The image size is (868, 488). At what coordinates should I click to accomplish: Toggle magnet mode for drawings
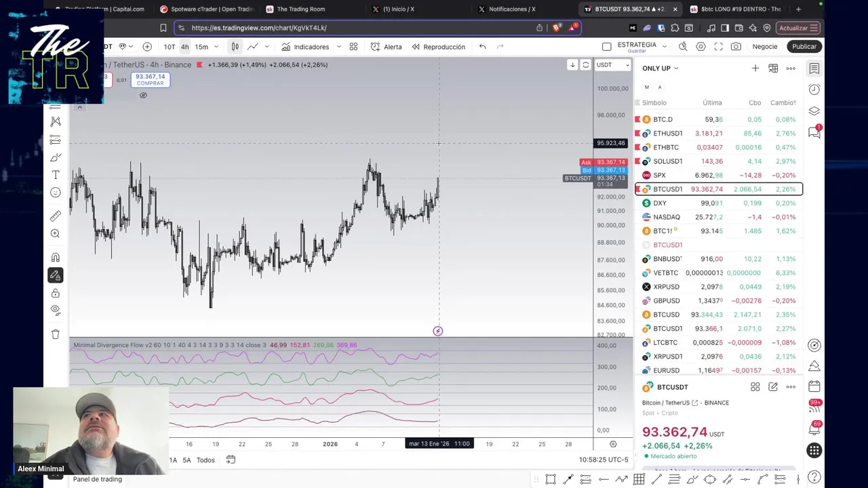56,258
